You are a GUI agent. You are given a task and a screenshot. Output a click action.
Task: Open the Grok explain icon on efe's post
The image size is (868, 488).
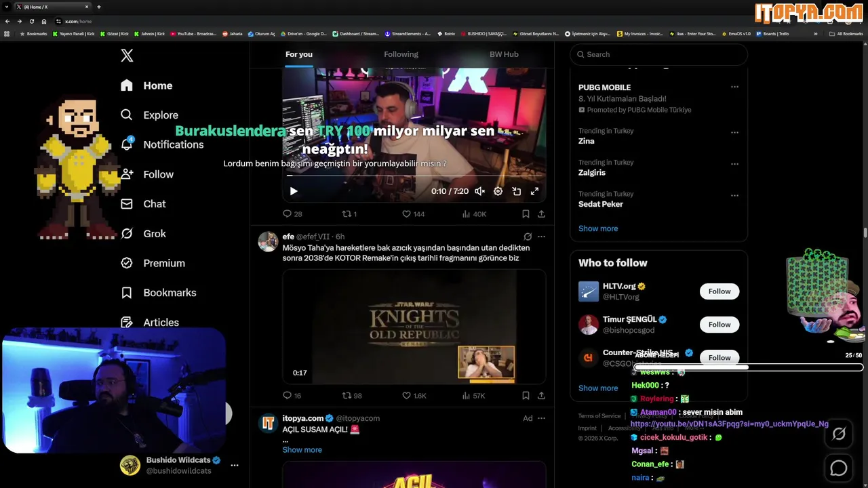tap(528, 237)
